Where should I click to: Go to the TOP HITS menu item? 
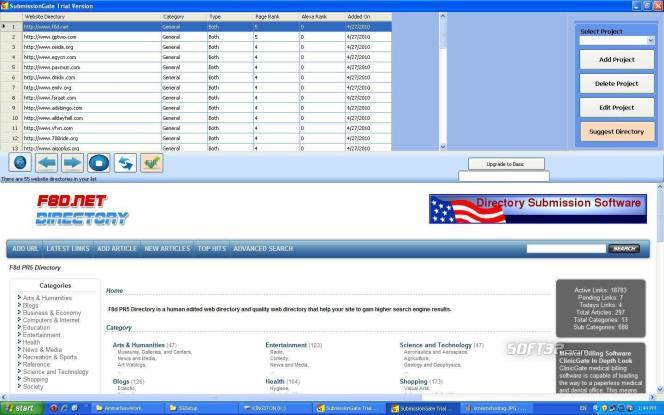[x=211, y=248]
